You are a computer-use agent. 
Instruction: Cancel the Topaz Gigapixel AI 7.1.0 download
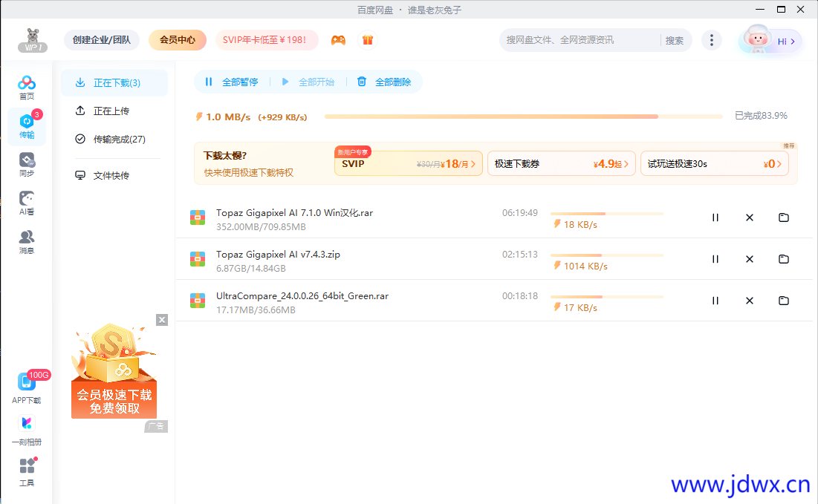pyautogui.click(x=750, y=217)
